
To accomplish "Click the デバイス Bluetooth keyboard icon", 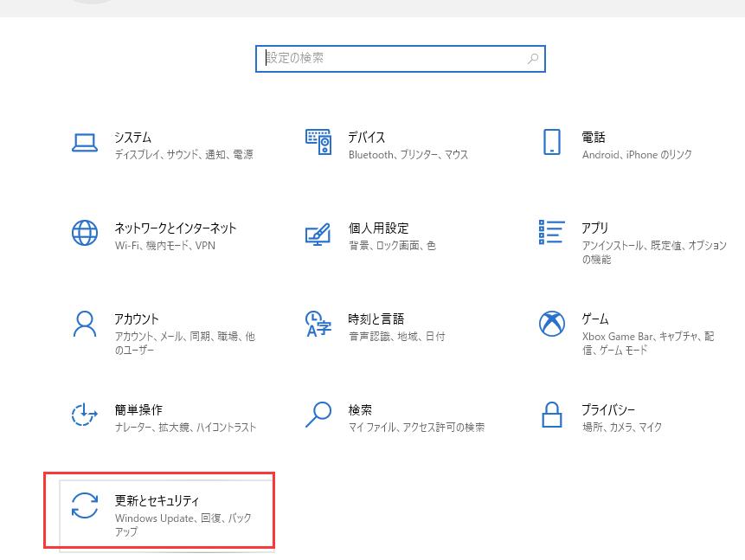I will [318, 143].
